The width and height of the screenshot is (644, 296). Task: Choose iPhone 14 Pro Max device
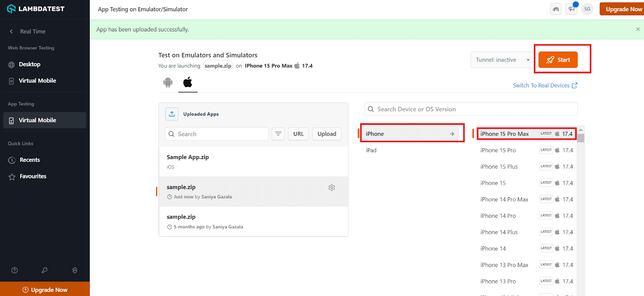[x=526, y=199]
